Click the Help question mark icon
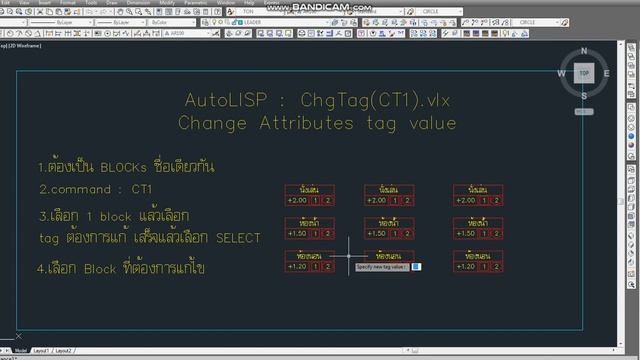The height and width of the screenshot is (360, 640). pyautogui.click(x=218, y=12)
